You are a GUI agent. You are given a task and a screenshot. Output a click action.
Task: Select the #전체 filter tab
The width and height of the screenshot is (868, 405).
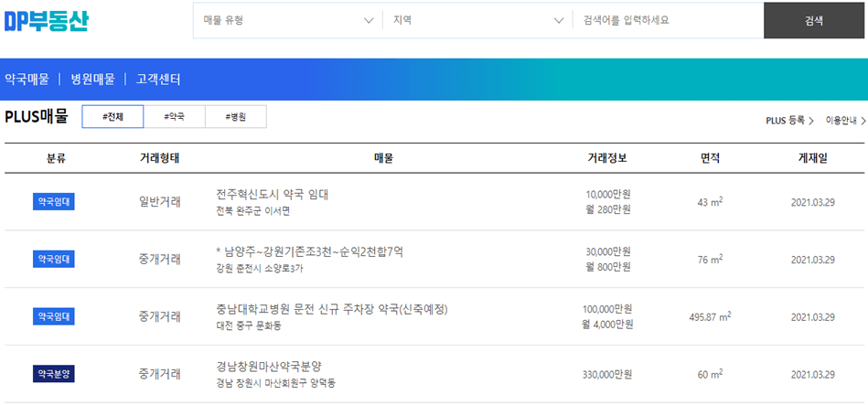pyautogui.click(x=113, y=117)
